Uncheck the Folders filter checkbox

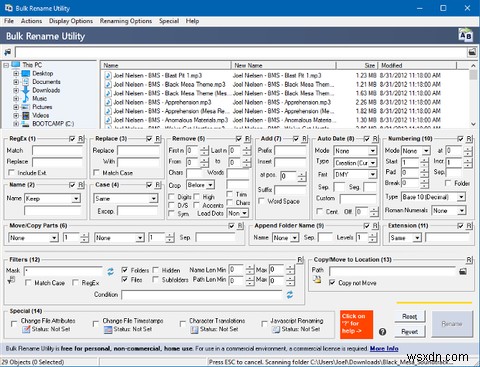125,270
